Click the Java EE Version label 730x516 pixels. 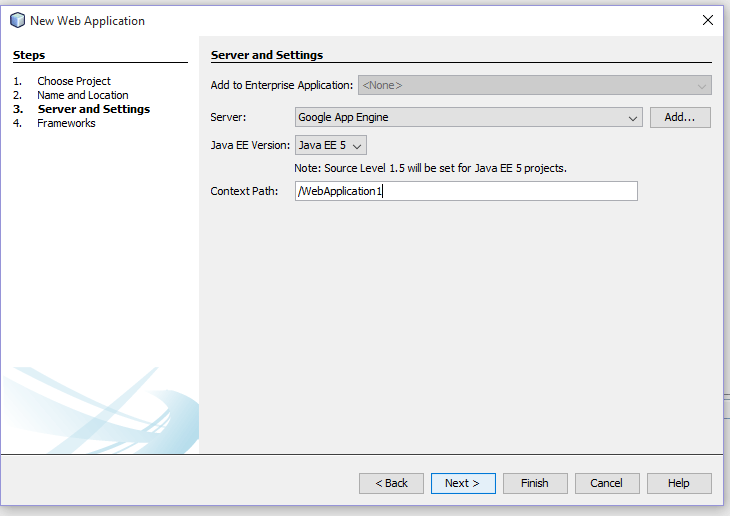pyautogui.click(x=250, y=145)
